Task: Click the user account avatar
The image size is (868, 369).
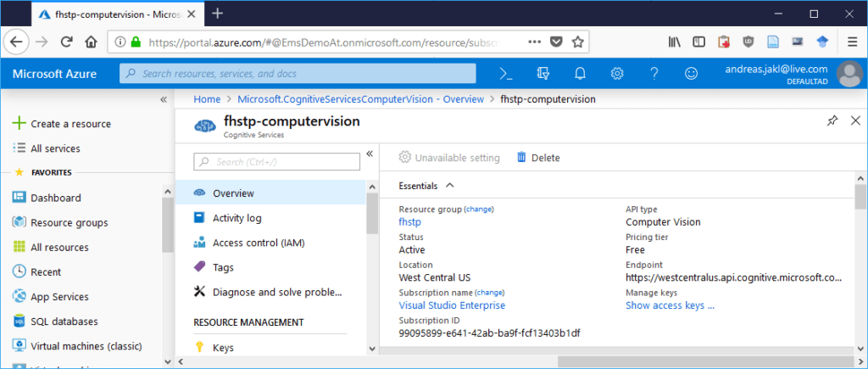Action: (x=849, y=74)
